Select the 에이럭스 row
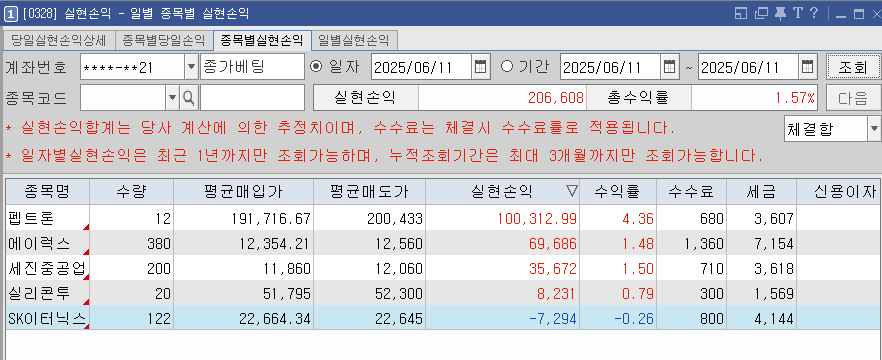 coord(443,243)
